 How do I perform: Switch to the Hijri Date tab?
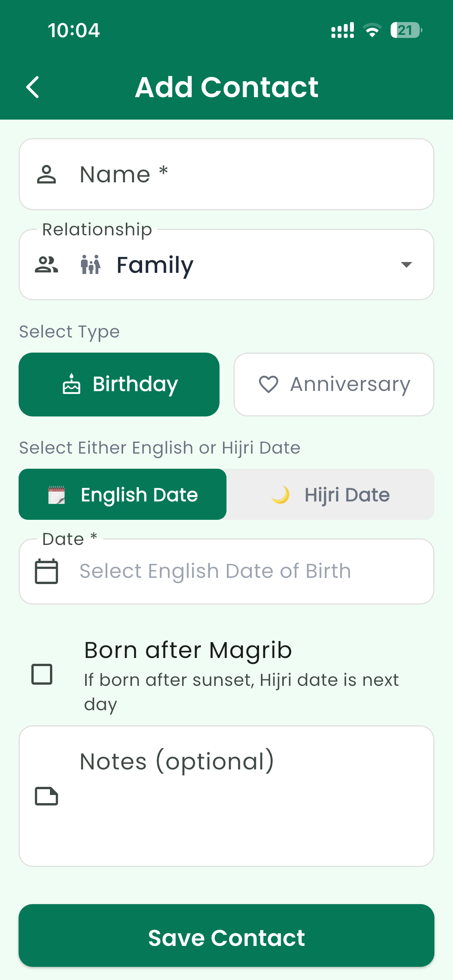tap(330, 494)
